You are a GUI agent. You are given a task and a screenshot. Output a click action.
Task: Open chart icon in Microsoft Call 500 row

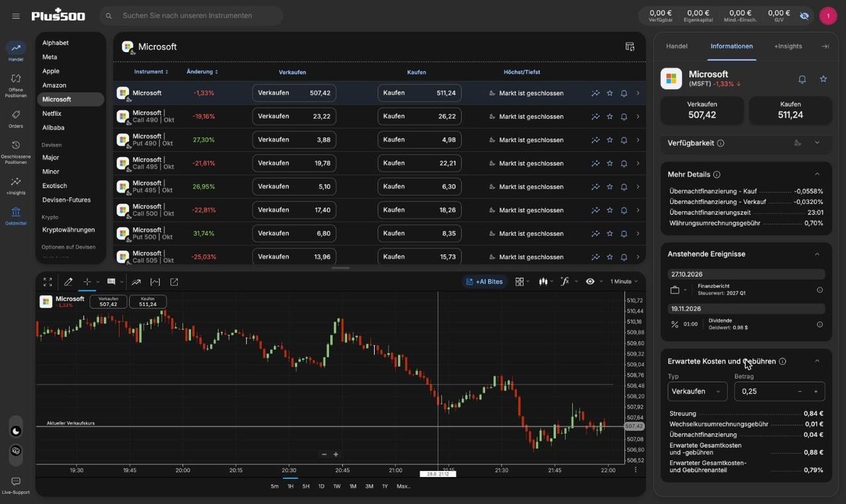[x=596, y=210]
